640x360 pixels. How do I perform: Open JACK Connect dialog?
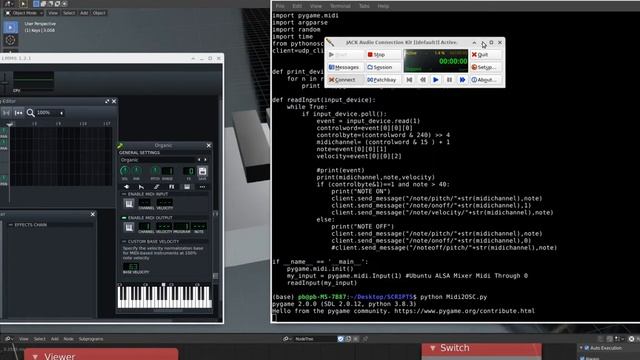(345, 80)
